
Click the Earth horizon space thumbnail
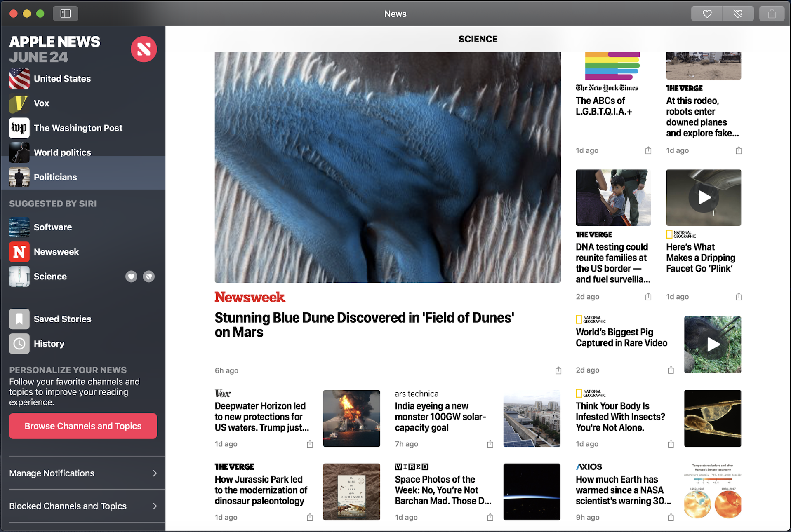532,492
